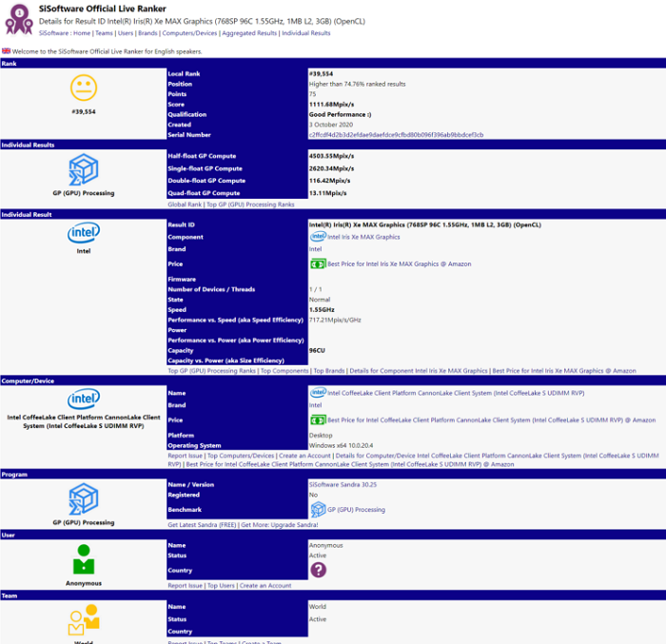Open the Intel CoffeeLake Client Platform name link

pyautogui.click(x=456, y=393)
